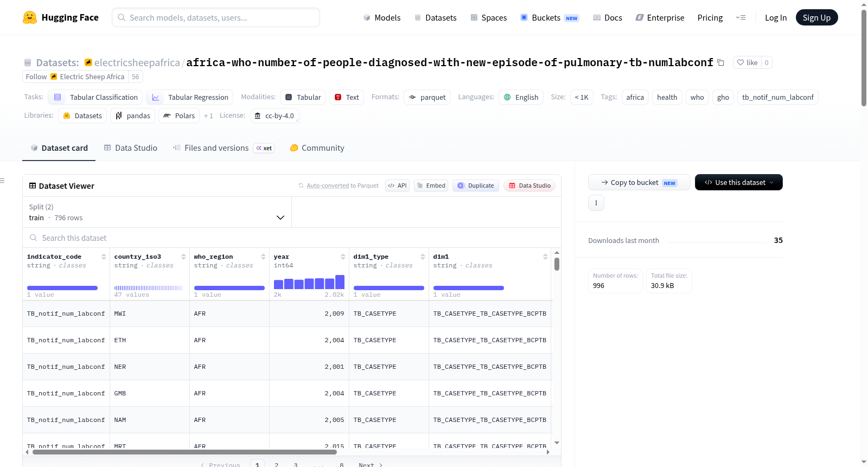
Task: Open the Community tab
Action: [317, 148]
